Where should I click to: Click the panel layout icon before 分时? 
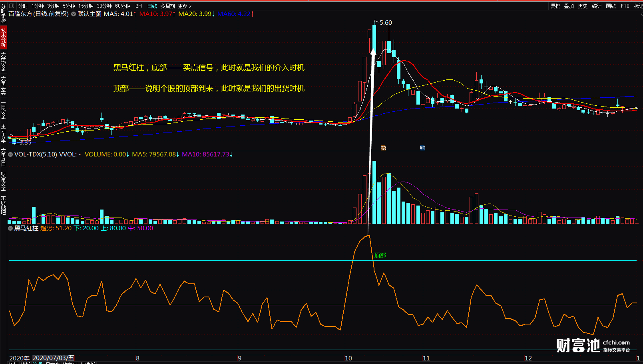pyautogui.click(x=12, y=6)
